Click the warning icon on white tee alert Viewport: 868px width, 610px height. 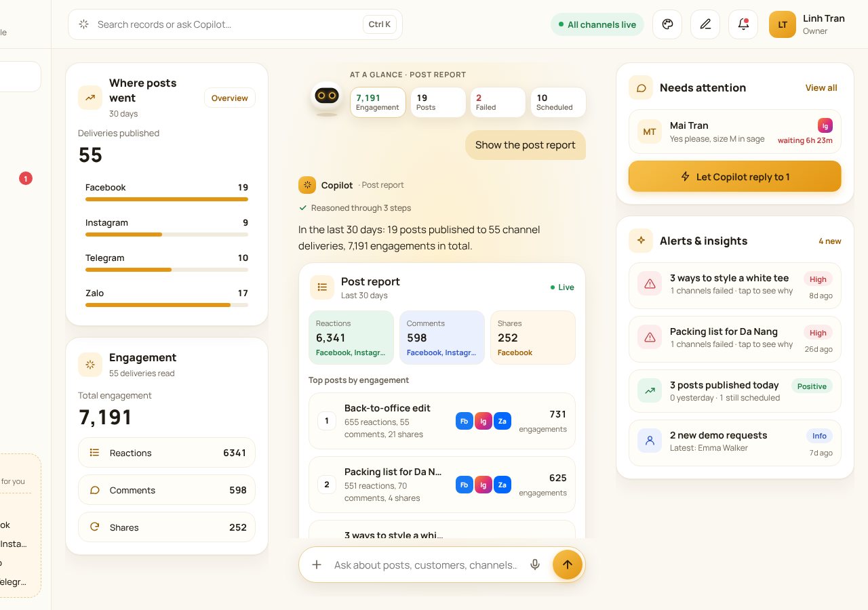point(650,284)
